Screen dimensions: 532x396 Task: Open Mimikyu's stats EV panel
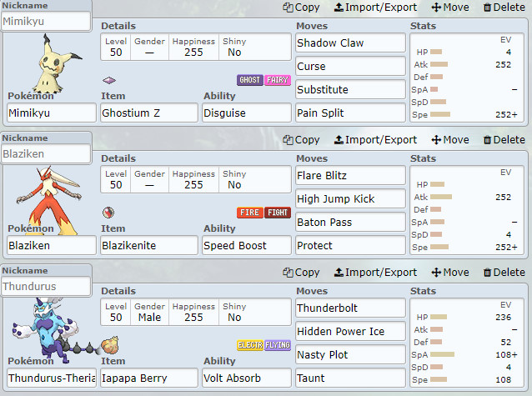point(466,78)
